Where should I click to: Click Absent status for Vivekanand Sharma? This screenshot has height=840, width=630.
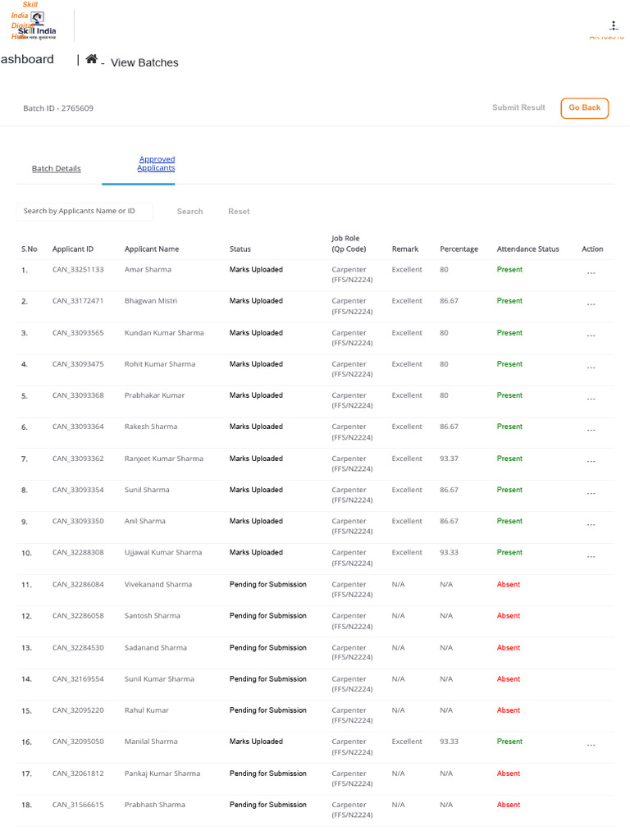[509, 584]
